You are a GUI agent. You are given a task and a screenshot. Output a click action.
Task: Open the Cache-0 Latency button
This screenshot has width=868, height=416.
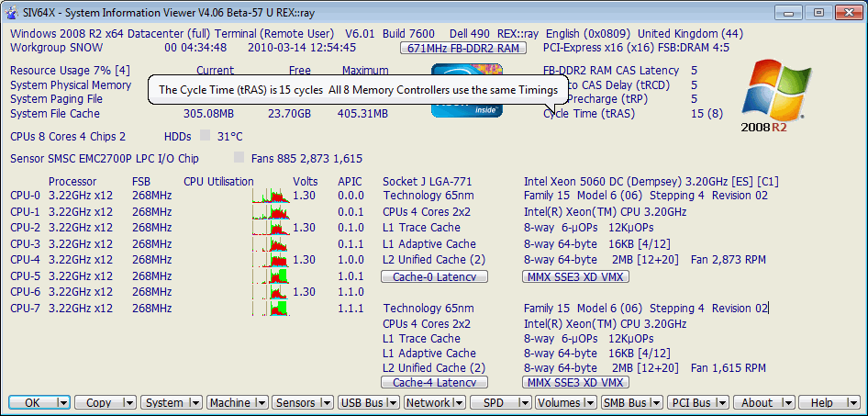point(434,276)
